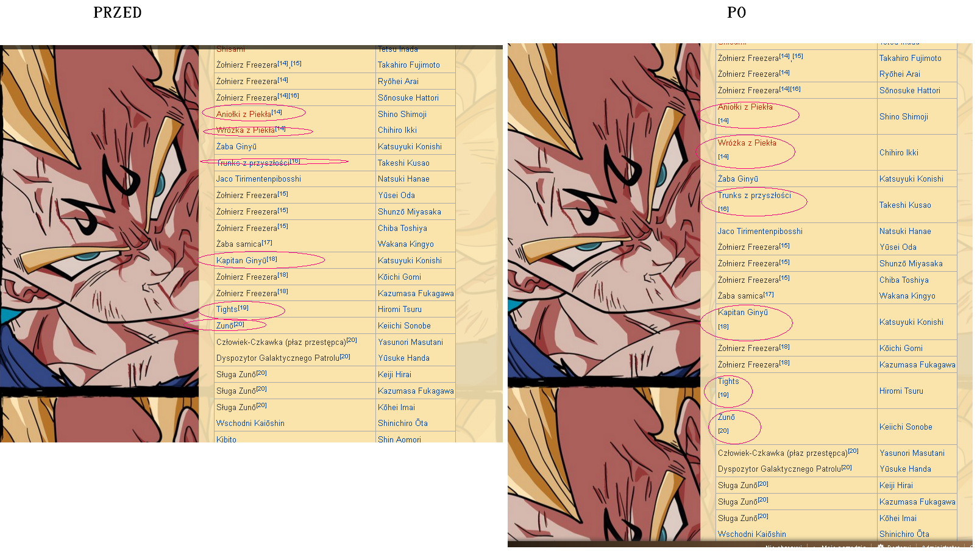Screen dimensions: 980x557
Task: Click Shino Shimoji in the PO table
Action: click(903, 117)
